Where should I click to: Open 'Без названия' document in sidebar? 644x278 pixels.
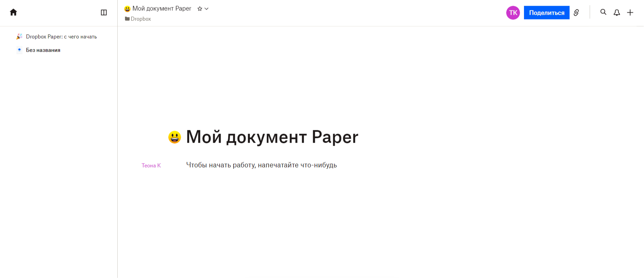tap(43, 50)
